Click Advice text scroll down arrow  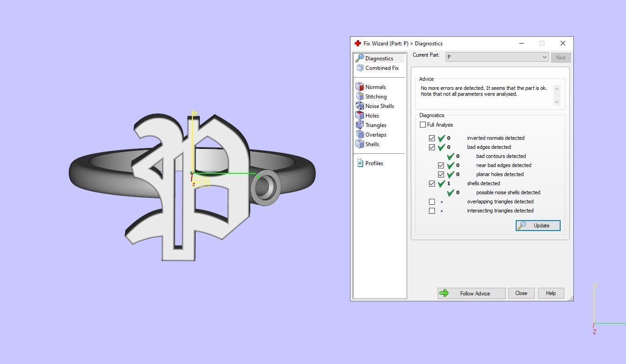[557, 102]
